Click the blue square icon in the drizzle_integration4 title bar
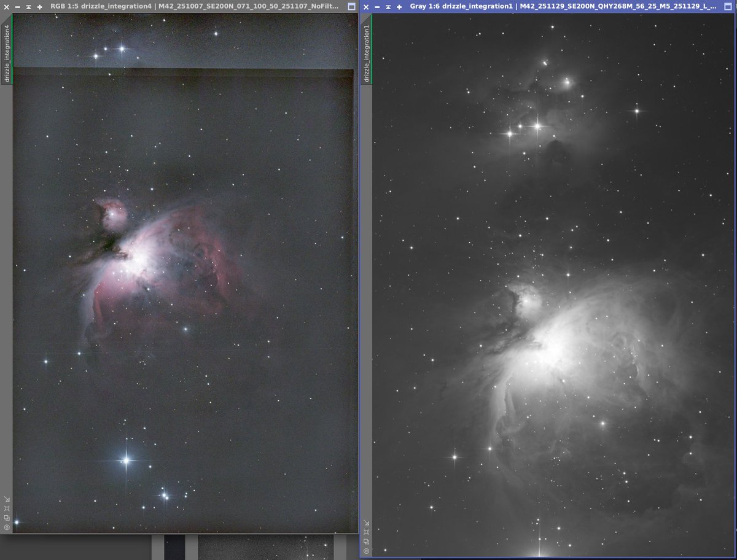 pyautogui.click(x=351, y=7)
